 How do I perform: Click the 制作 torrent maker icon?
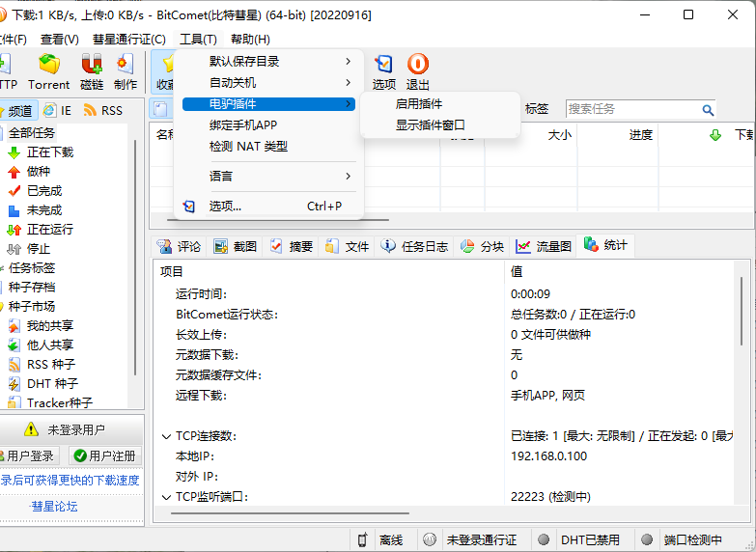click(x=126, y=71)
